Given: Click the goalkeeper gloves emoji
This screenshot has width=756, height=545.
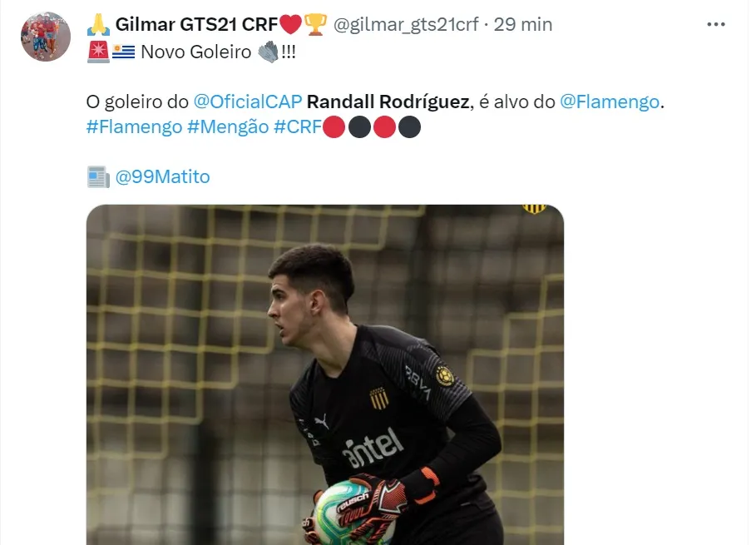Looking at the screenshot, I should pyautogui.click(x=268, y=52).
